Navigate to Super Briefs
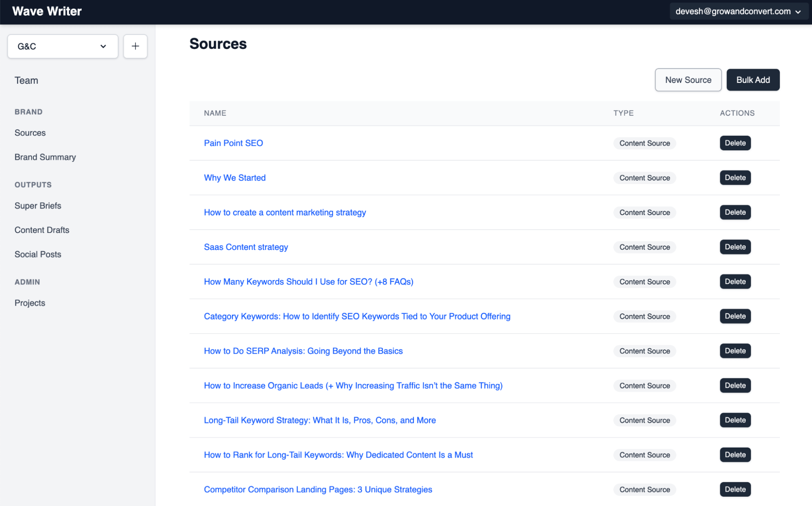Image resolution: width=812 pixels, height=506 pixels. point(38,206)
